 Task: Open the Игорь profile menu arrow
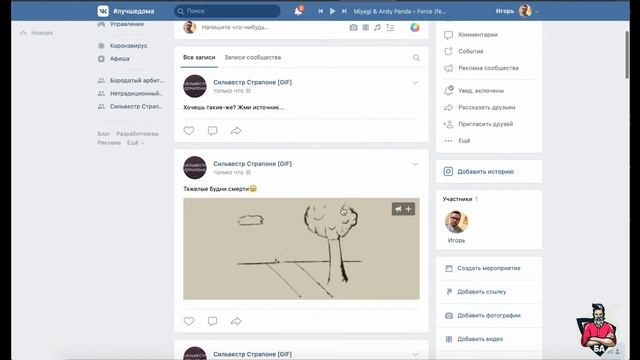[536, 11]
